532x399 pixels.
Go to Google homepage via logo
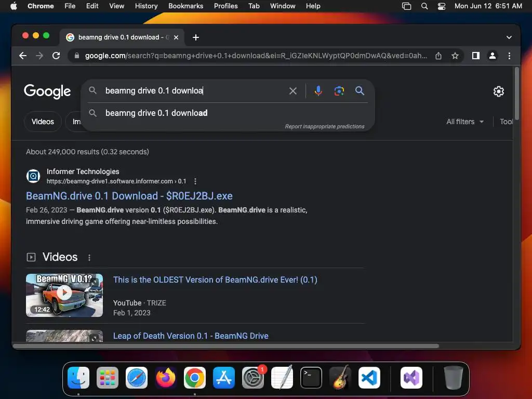click(47, 91)
